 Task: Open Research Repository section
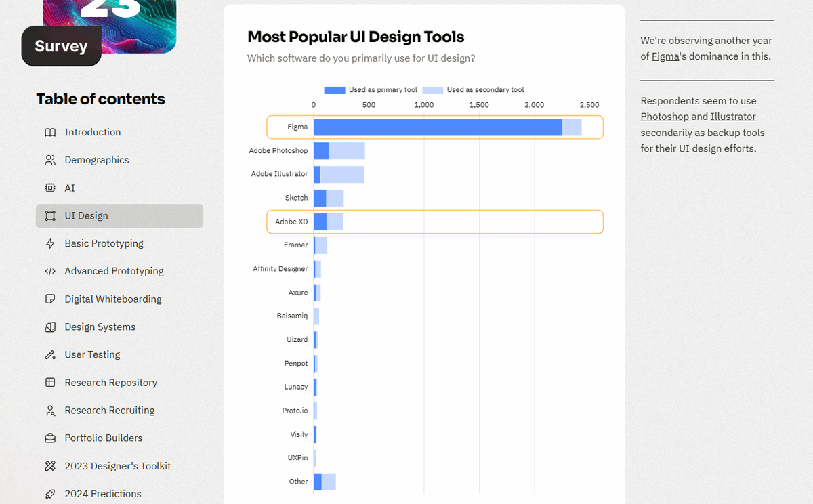tap(119, 383)
